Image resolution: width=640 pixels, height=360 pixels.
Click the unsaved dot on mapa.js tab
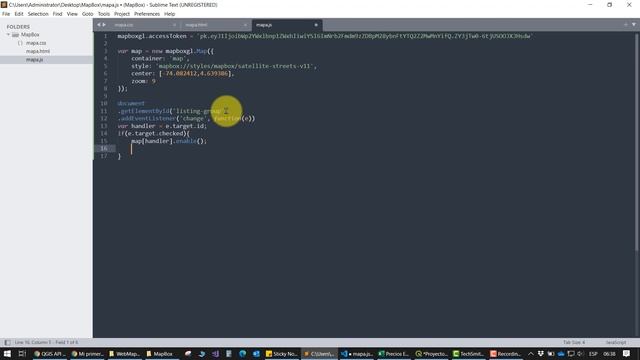point(316,25)
